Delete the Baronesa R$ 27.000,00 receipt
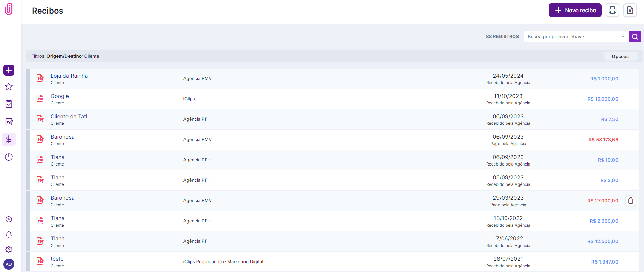Screen dimensions: 644x272 [630, 201]
